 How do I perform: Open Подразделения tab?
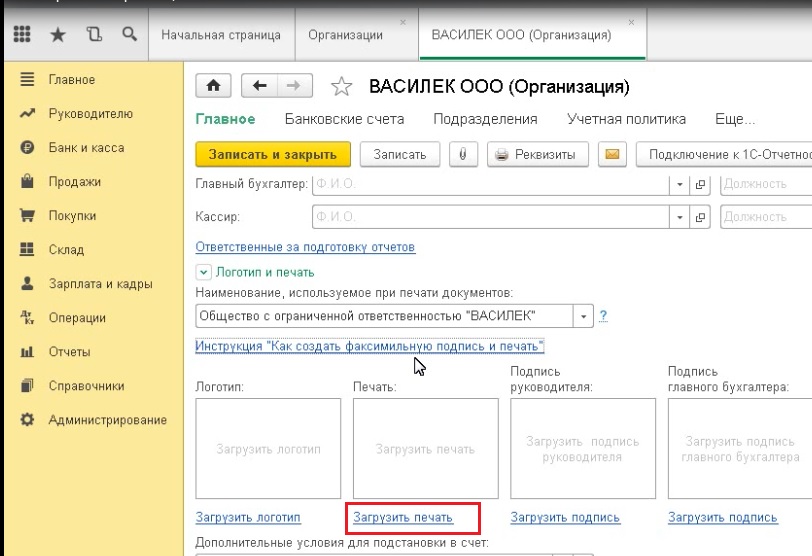pos(485,119)
